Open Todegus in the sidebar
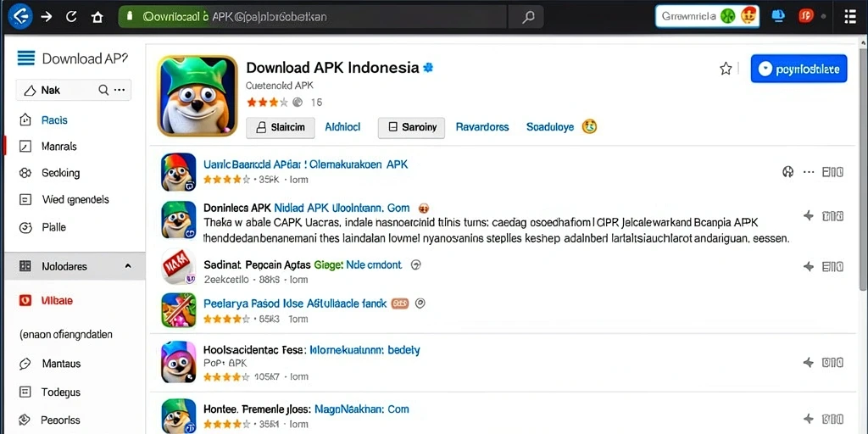The height and width of the screenshot is (434, 868). 61,392
